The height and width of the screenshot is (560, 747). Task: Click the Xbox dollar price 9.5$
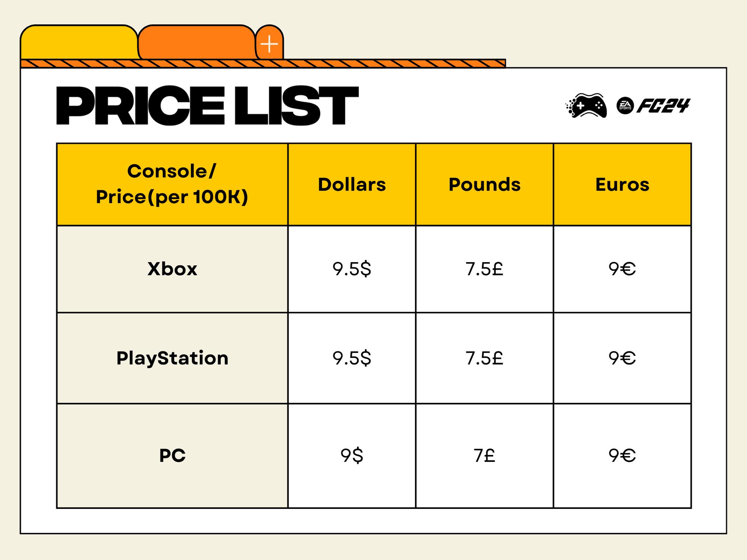pos(352,269)
